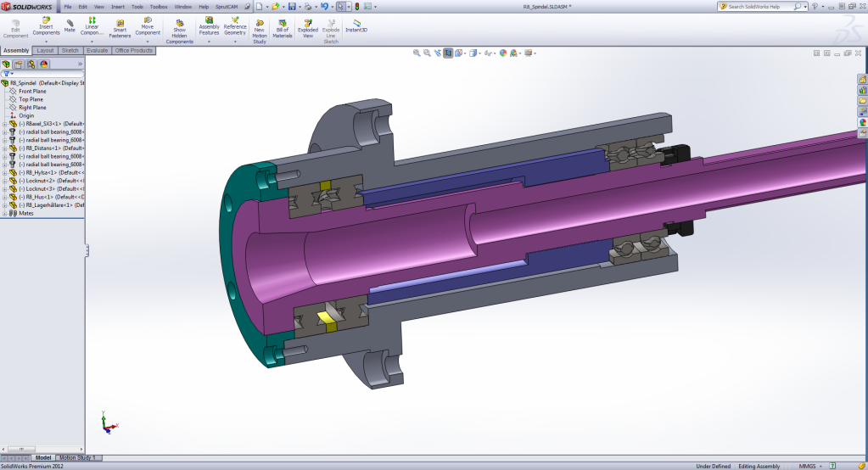
Task: Click the New document icon
Action: tap(259, 7)
